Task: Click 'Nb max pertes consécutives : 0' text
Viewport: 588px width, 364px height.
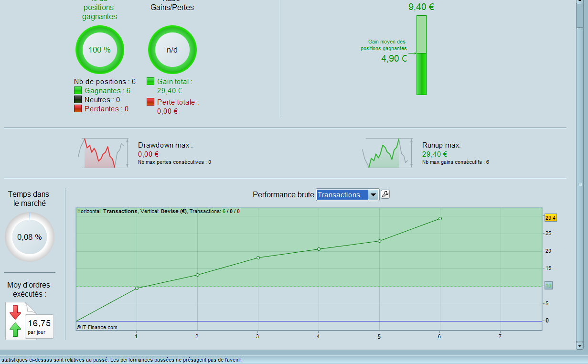Action: point(174,162)
